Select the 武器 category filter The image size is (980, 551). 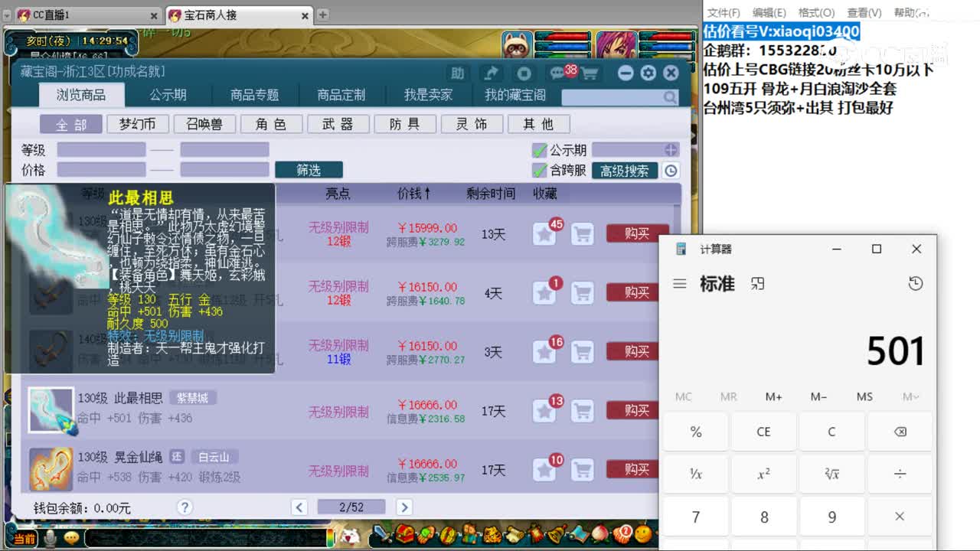tap(338, 124)
